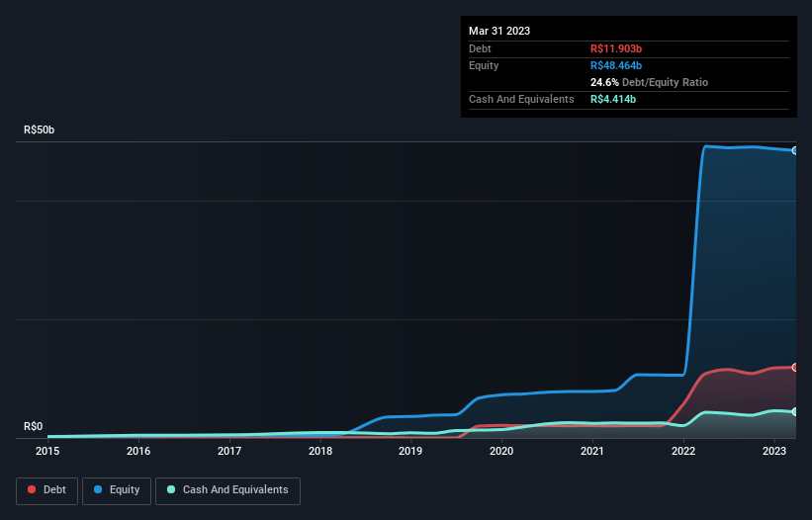Click the 2018 x-axis label

pyautogui.click(x=320, y=451)
